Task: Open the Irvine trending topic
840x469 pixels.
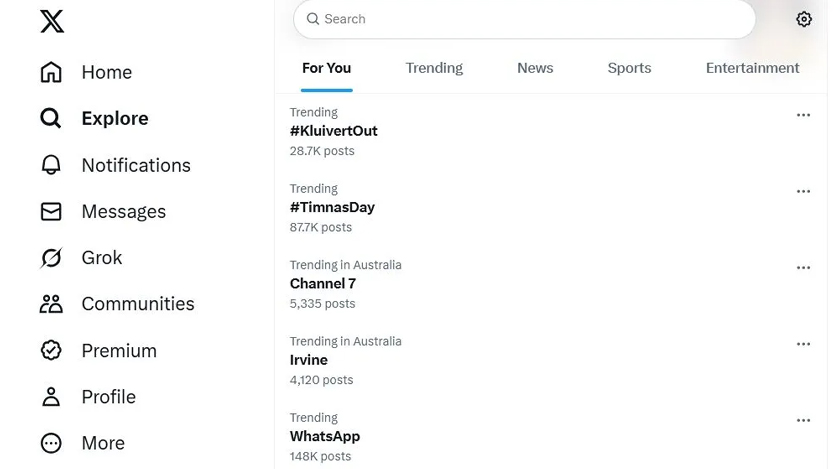Action: (309, 360)
